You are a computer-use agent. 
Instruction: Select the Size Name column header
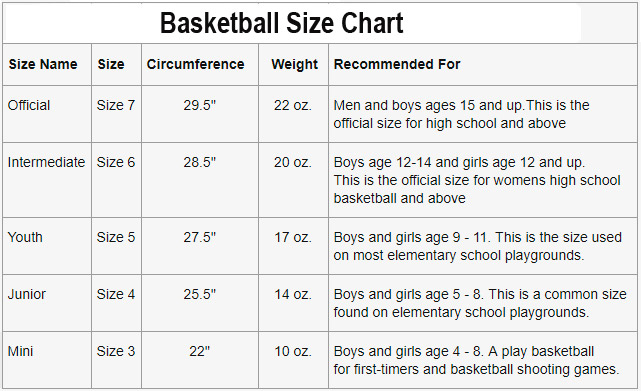[x=43, y=64]
